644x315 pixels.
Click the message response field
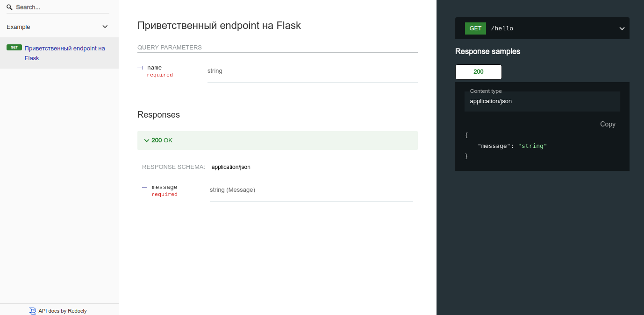(164, 188)
